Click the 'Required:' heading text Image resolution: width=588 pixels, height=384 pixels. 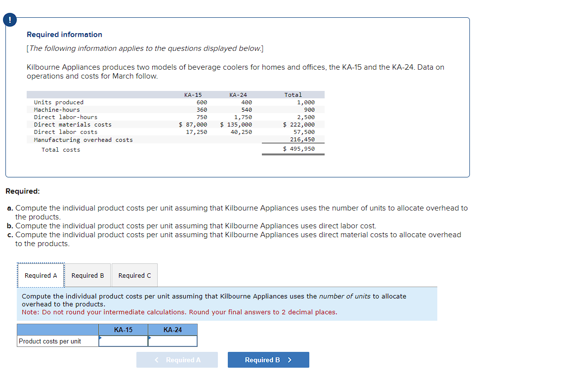[23, 191]
